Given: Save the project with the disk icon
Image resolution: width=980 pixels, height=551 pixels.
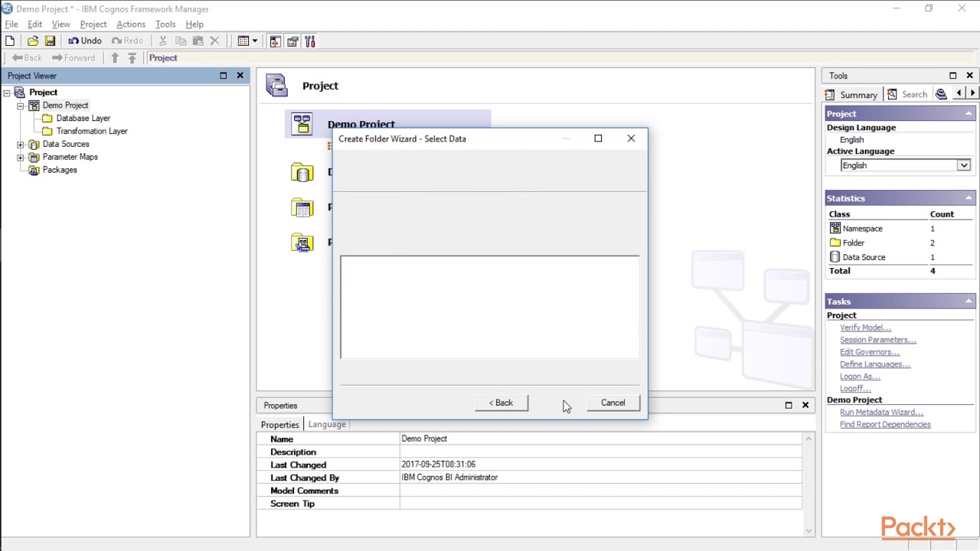Looking at the screenshot, I should point(50,41).
